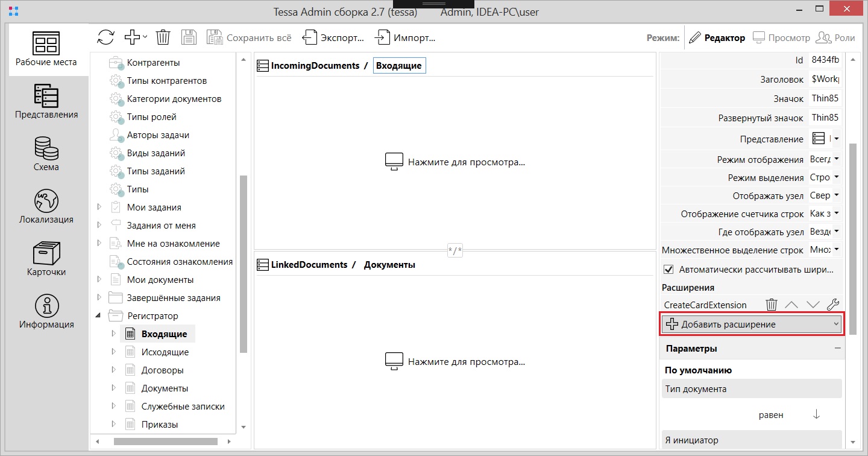This screenshot has width=868, height=456.
Task: Open the Карточки box section
Action: pos(46,258)
